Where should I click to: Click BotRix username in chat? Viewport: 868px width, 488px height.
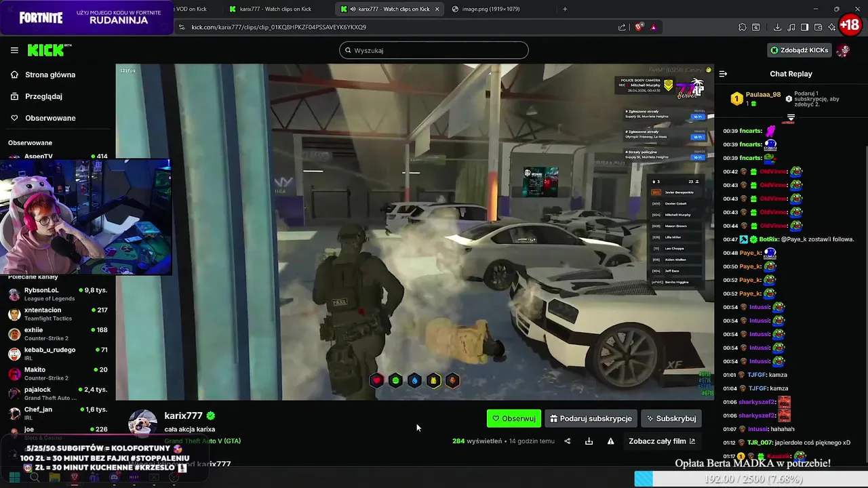(769, 239)
